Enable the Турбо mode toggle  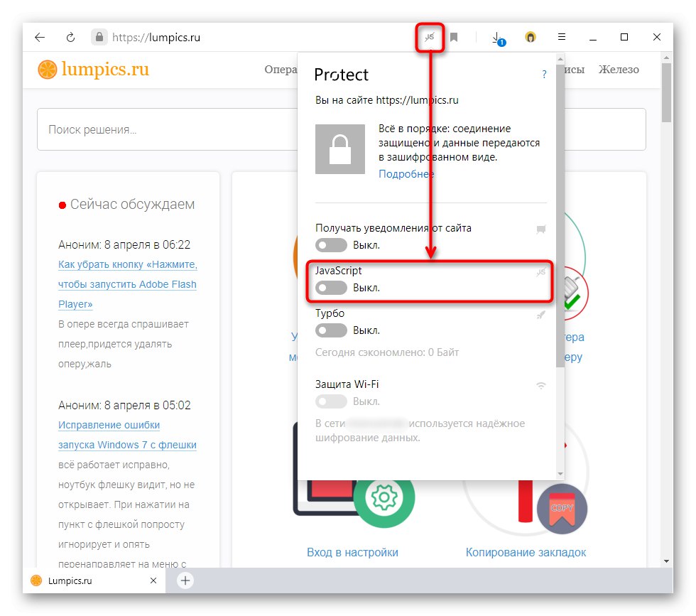pyautogui.click(x=332, y=330)
